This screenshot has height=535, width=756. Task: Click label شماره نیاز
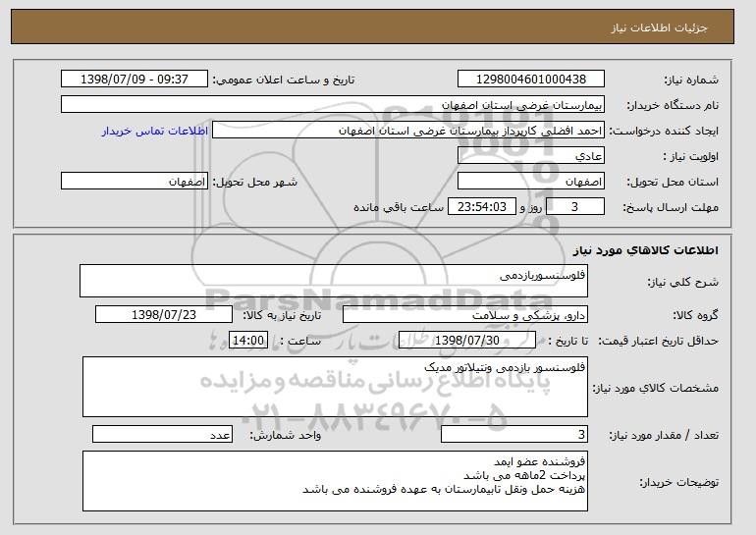pyautogui.click(x=691, y=80)
